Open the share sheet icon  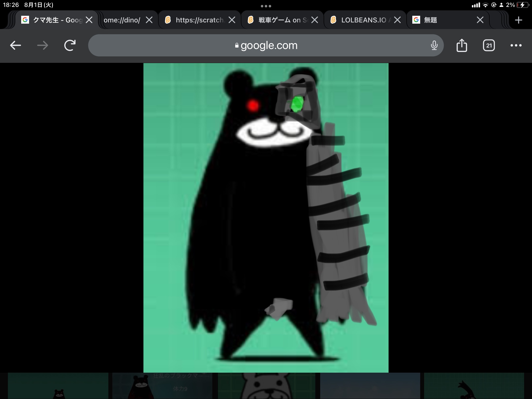point(462,45)
